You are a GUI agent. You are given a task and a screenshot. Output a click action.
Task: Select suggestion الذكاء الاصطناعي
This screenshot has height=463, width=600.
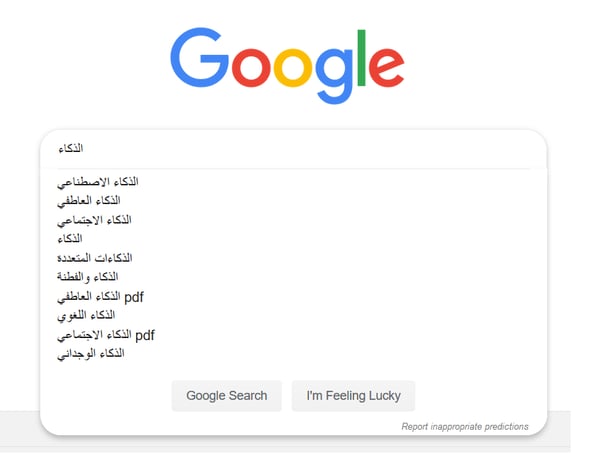click(98, 182)
